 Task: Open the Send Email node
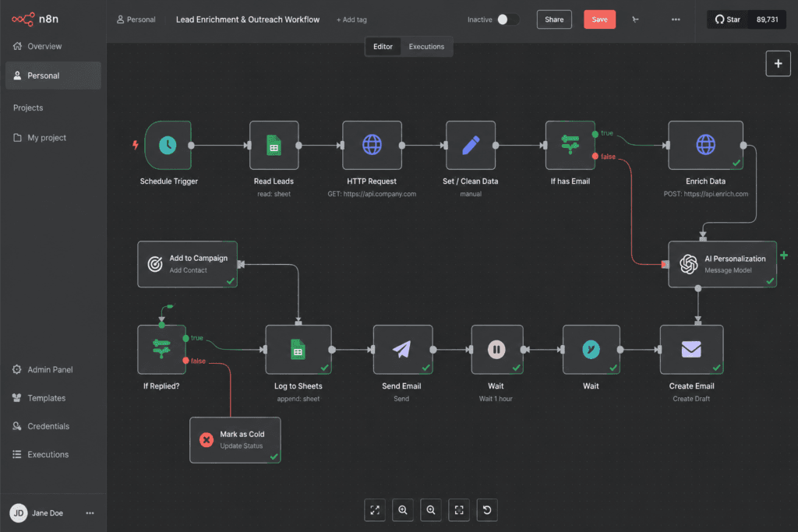click(x=403, y=350)
